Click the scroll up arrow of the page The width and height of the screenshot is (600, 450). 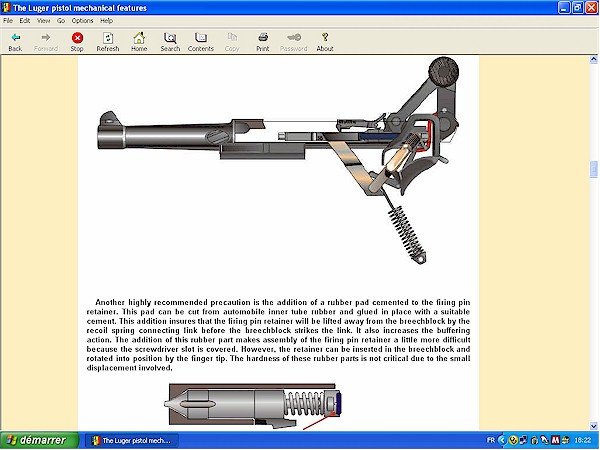tap(593, 59)
